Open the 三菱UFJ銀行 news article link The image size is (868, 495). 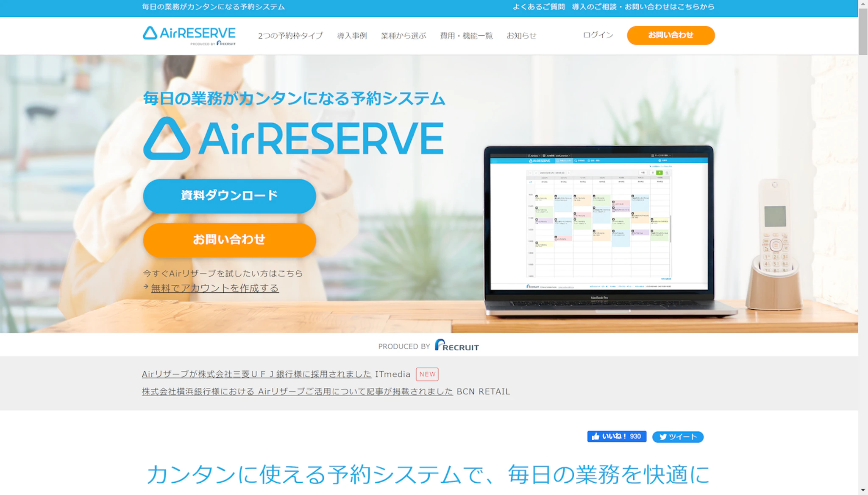click(x=256, y=374)
